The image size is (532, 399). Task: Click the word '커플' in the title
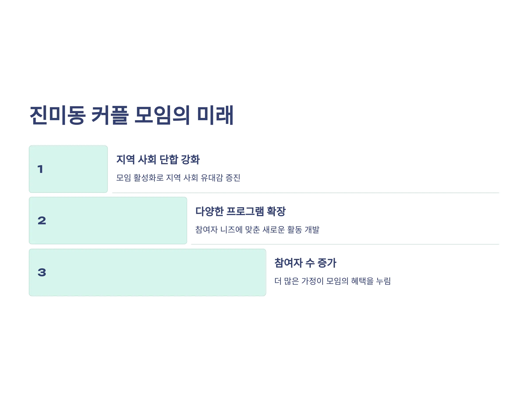tap(110, 115)
